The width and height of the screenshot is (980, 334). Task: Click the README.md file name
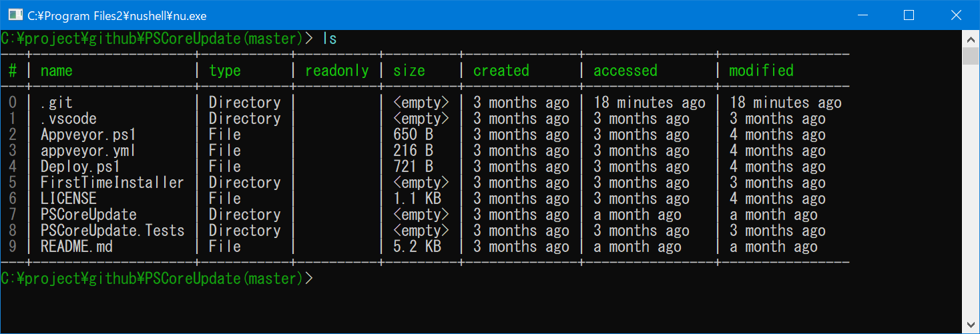coord(77,247)
